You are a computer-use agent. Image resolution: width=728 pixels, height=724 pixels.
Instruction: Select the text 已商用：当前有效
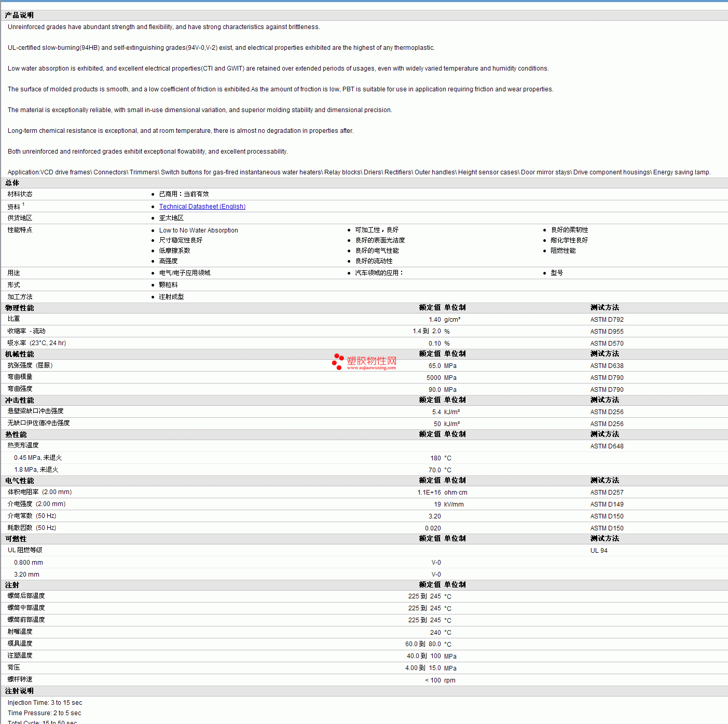click(x=184, y=194)
